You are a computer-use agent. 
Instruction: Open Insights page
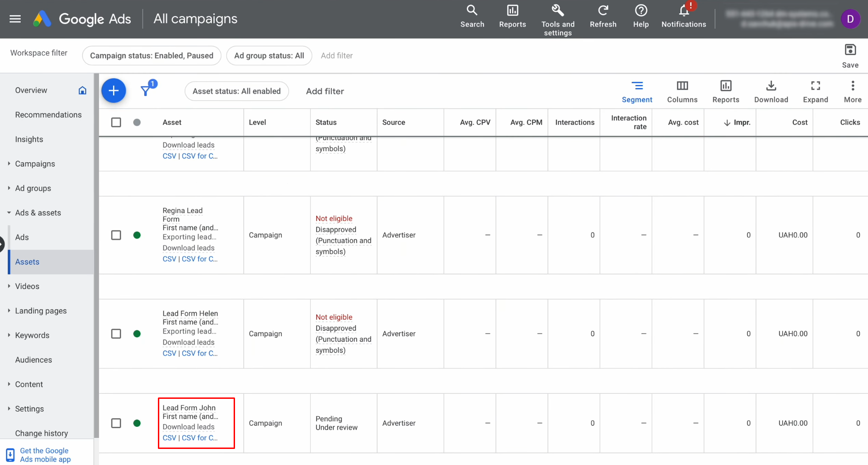[29, 139]
